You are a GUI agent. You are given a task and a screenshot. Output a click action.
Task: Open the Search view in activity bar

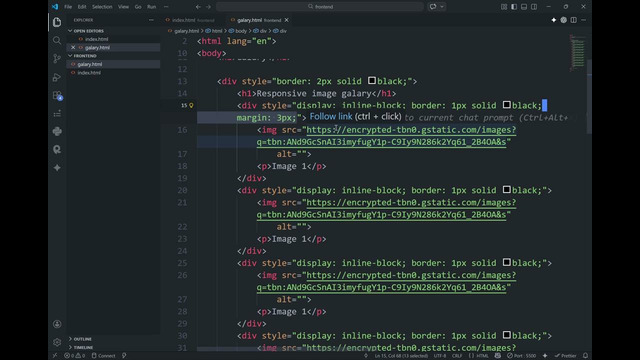pyautogui.click(x=57, y=40)
